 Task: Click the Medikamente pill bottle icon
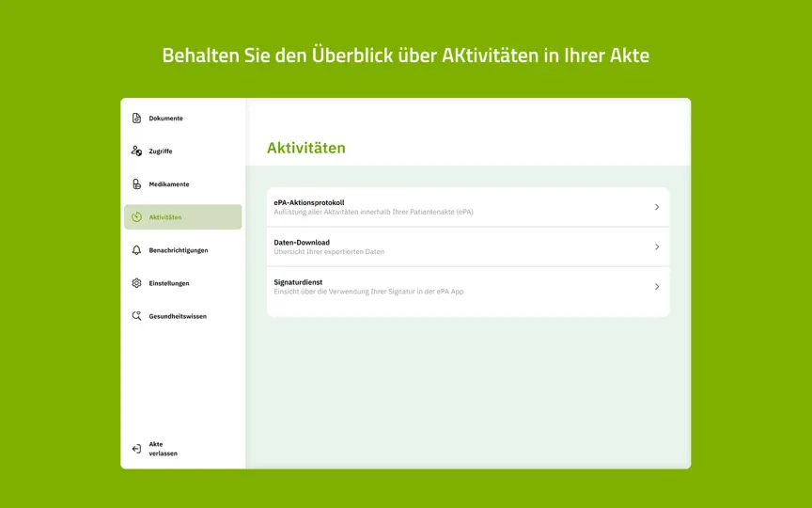coord(136,184)
